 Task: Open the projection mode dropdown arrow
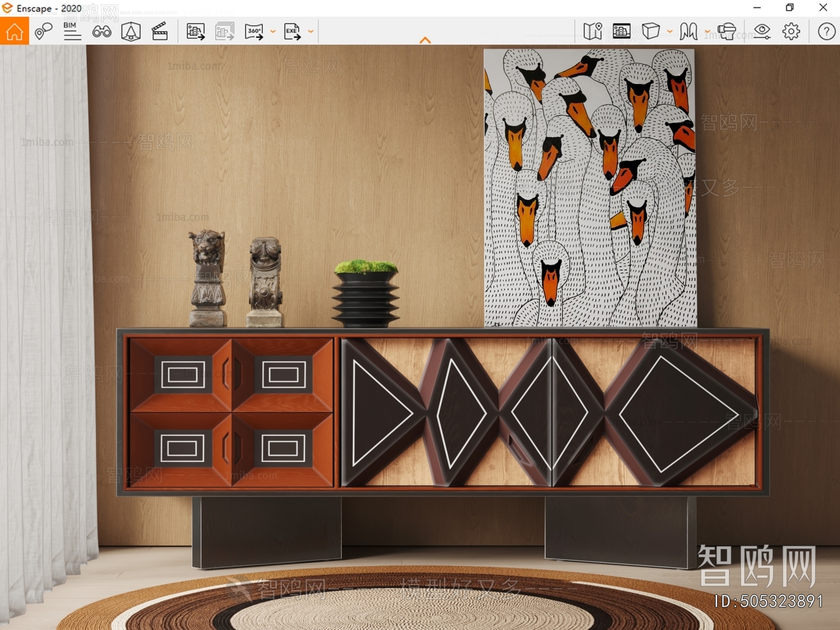(670, 31)
